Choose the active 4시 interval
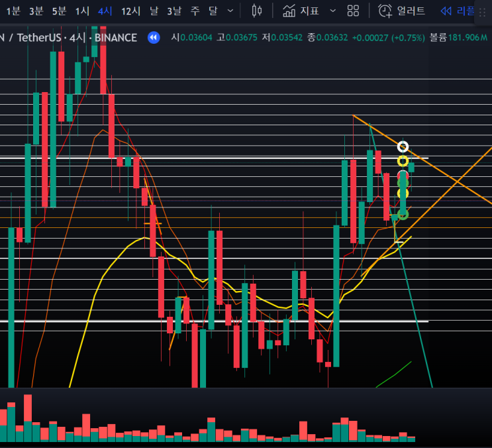The height and width of the screenshot is (448, 492). (x=105, y=11)
